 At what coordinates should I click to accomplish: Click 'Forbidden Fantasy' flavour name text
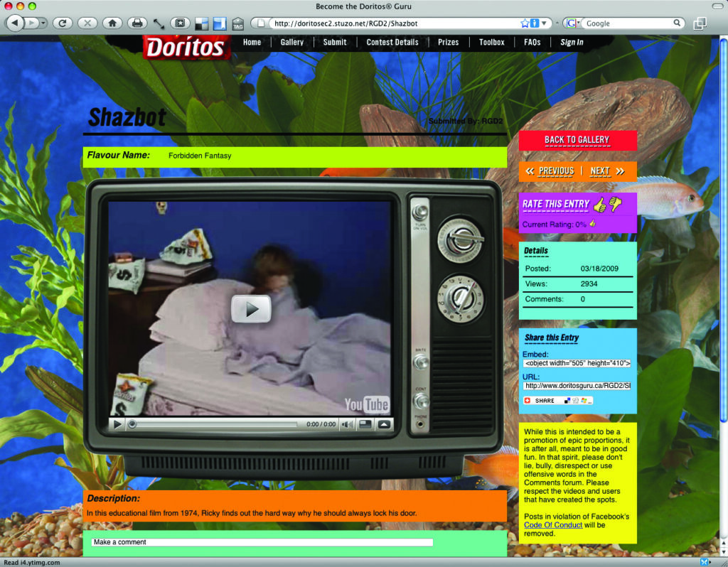tap(200, 156)
